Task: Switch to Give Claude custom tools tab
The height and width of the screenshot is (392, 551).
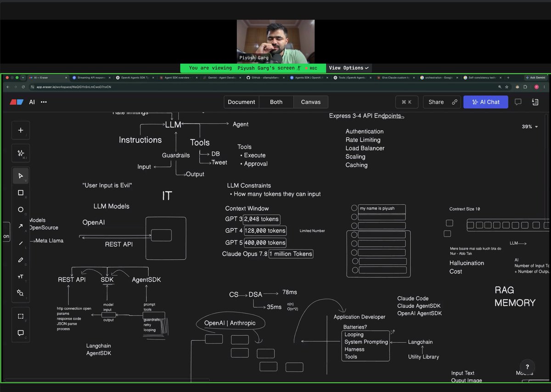Action: pos(395,78)
